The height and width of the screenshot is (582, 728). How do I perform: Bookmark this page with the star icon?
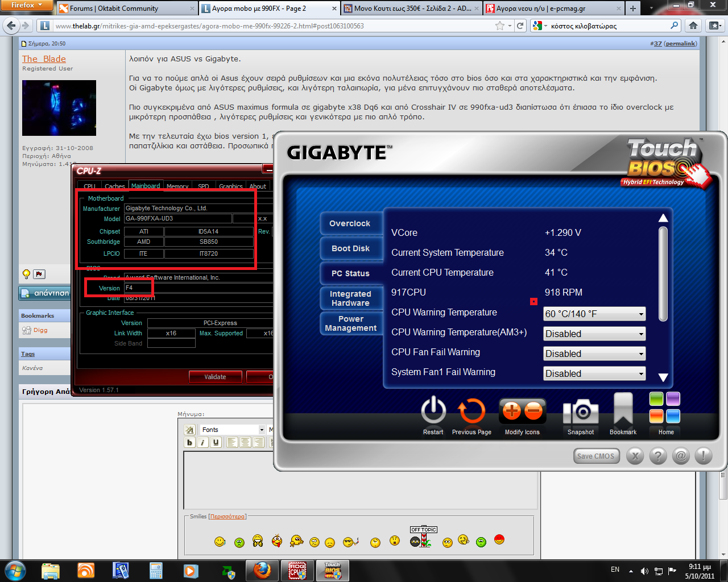499,26
